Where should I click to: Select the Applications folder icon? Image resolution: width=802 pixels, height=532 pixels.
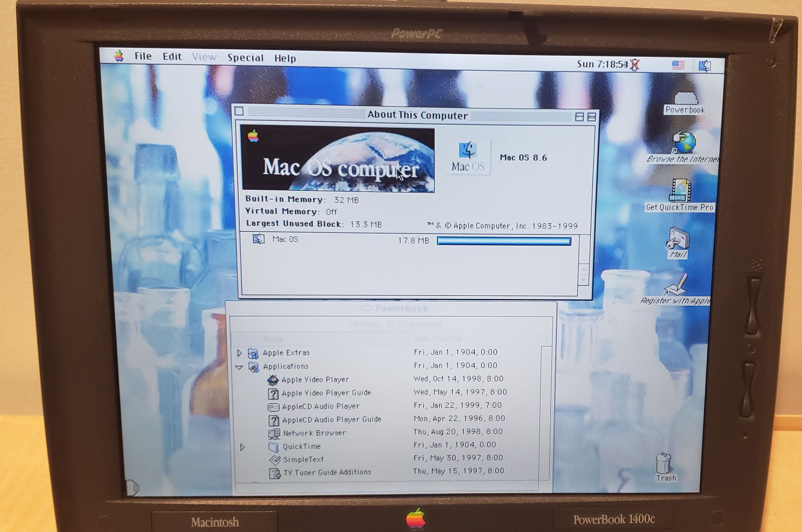(x=253, y=367)
